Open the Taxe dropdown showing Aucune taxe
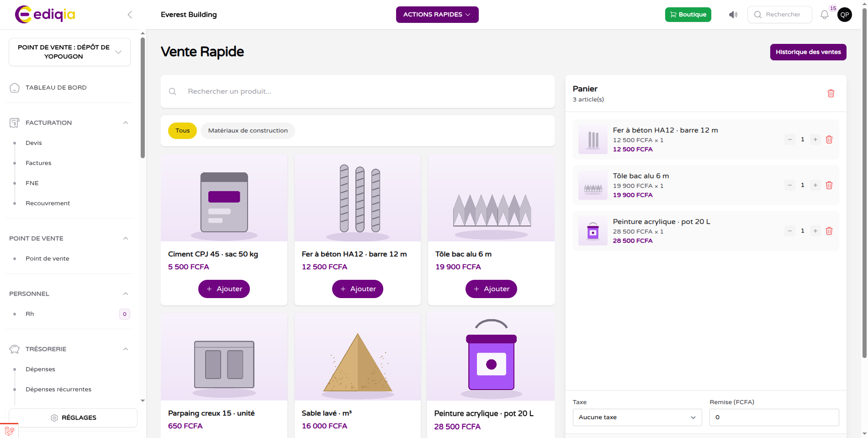The height and width of the screenshot is (438, 868). (637, 417)
